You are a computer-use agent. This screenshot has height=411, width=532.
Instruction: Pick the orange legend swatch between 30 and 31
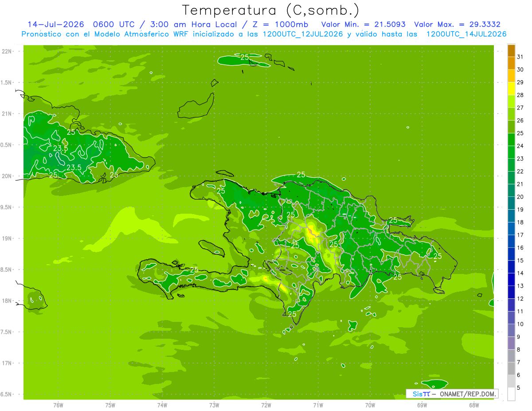[x=511, y=63]
